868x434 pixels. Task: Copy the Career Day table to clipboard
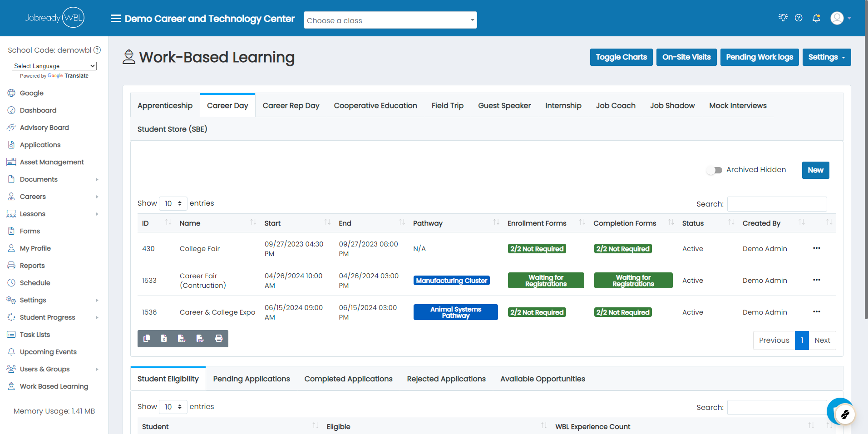pos(147,338)
